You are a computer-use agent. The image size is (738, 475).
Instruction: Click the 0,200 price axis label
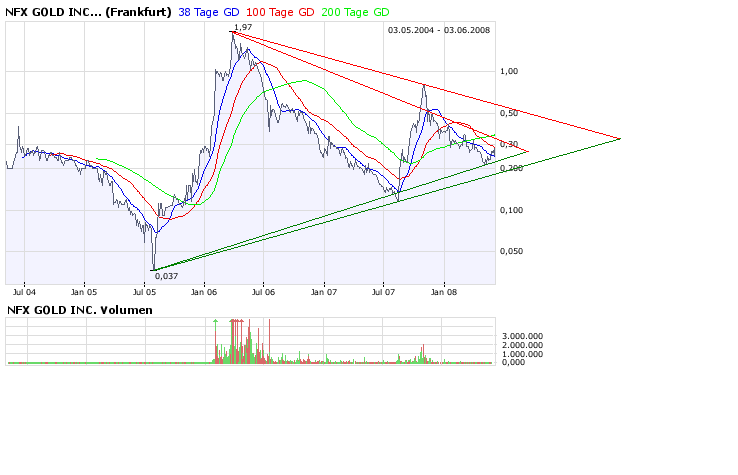pyautogui.click(x=511, y=168)
